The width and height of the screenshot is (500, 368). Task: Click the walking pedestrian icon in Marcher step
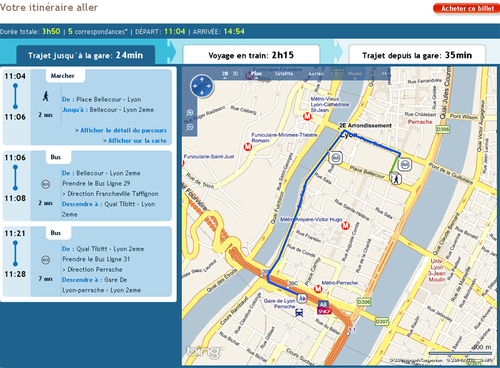pos(46,96)
